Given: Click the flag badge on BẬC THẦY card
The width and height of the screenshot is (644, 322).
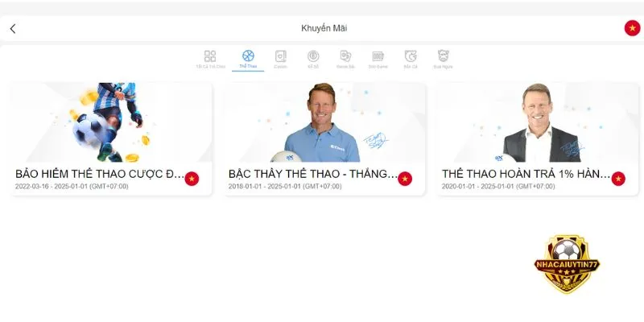Looking at the screenshot, I should [405, 179].
